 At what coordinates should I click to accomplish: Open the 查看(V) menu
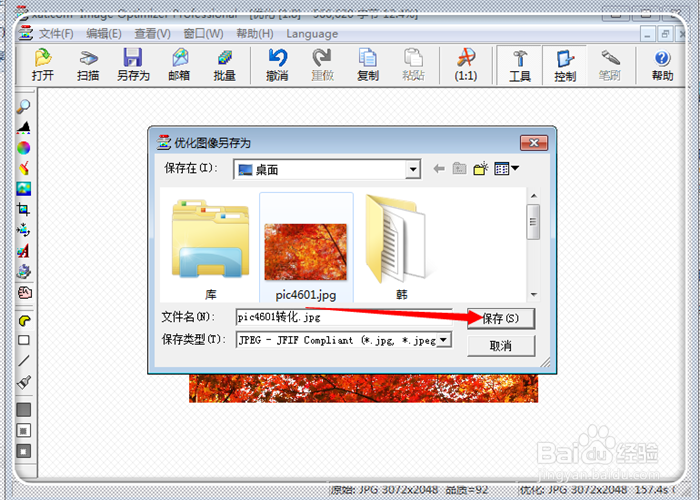point(152,34)
